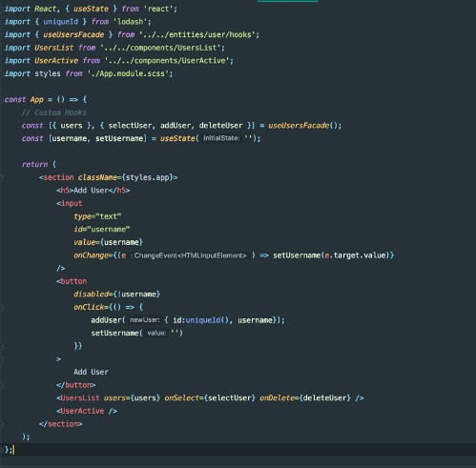
Task: Collapse the import block fold marker at top
Action: point(2,9)
